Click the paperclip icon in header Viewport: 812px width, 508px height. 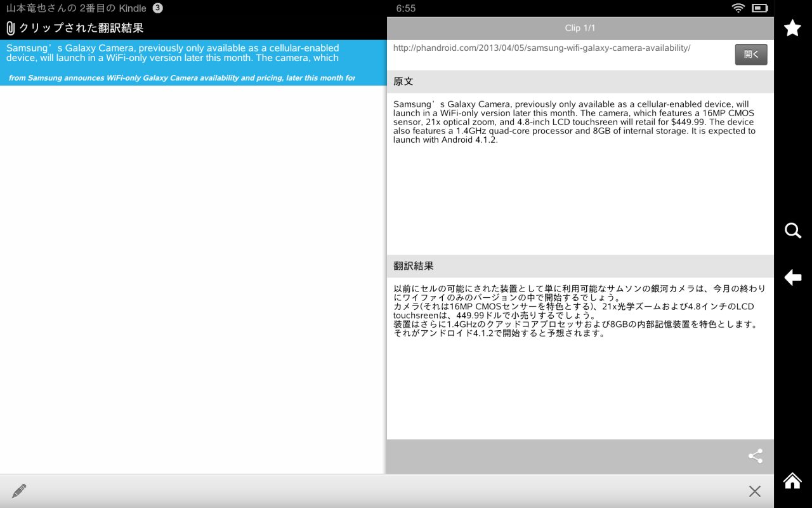[x=10, y=29]
